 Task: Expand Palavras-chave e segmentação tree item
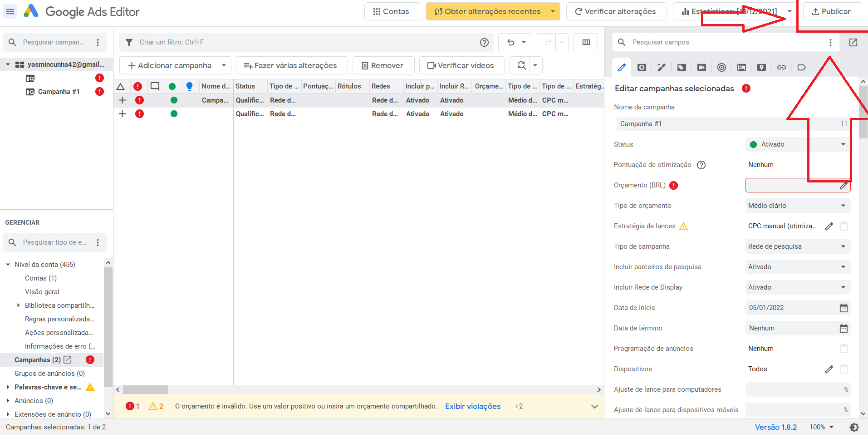point(8,387)
